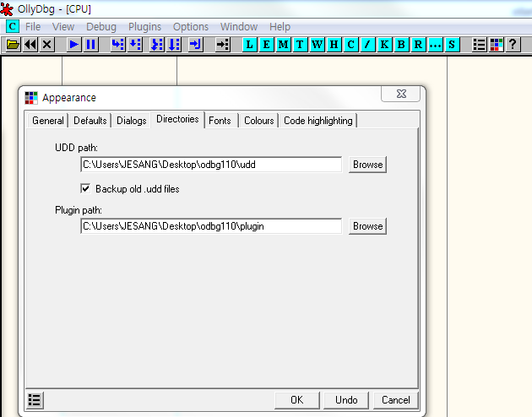Screen dimensions: 532x417
Task: Click the CPU window C icon in menu bar
Action: pyautogui.click(x=13, y=26)
